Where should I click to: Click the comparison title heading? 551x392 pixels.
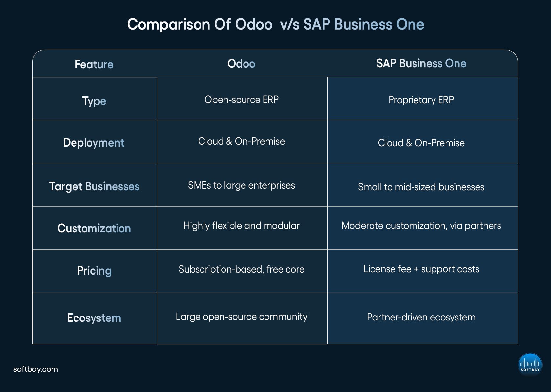(275, 24)
